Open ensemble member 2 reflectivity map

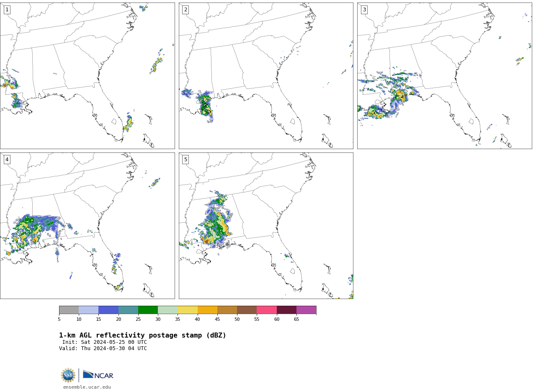click(x=266, y=76)
